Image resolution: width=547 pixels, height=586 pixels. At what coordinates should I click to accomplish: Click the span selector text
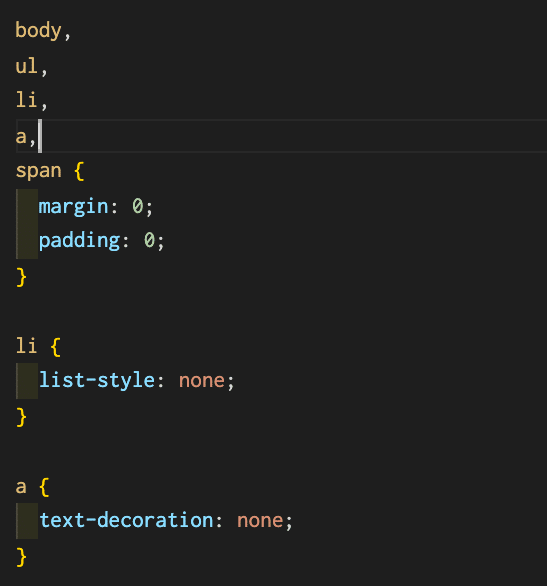click(38, 172)
